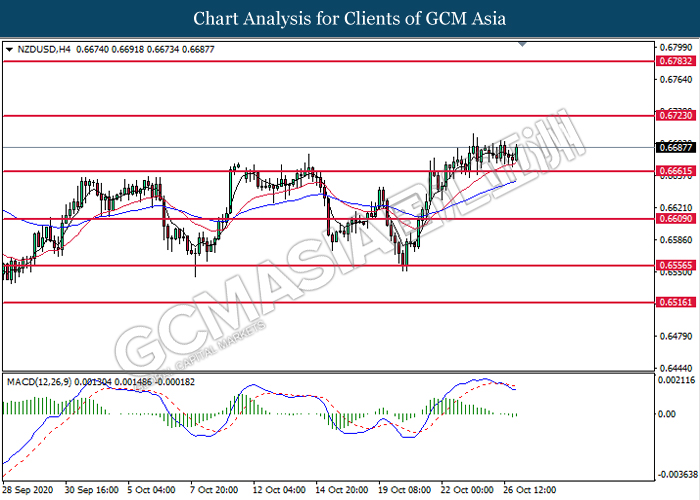Image resolution: width=700 pixels, height=500 pixels.
Task: Click the 19 Oct 08:00 time label
Action: click(x=404, y=490)
